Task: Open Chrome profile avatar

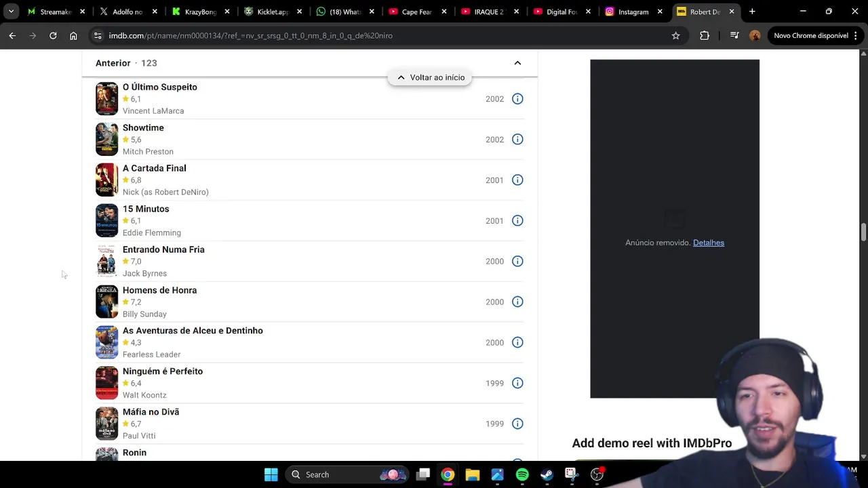Action: tap(755, 36)
